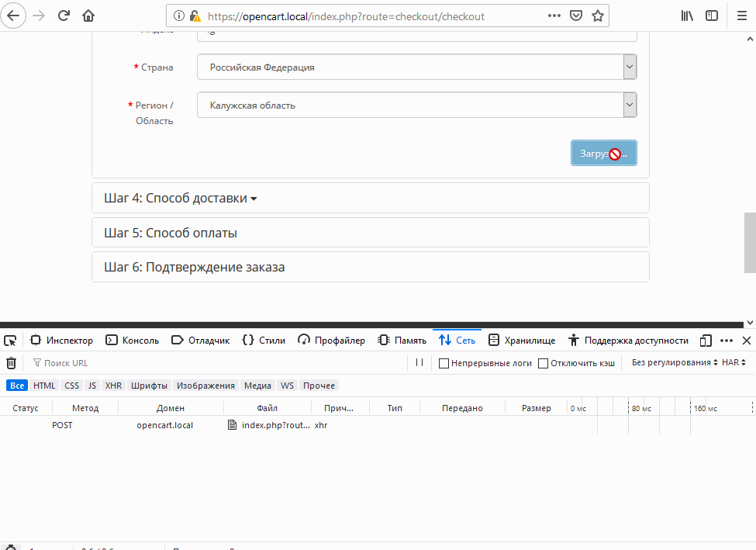Open page actions three-dot menu in address bar

pyautogui.click(x=554, y=16)
